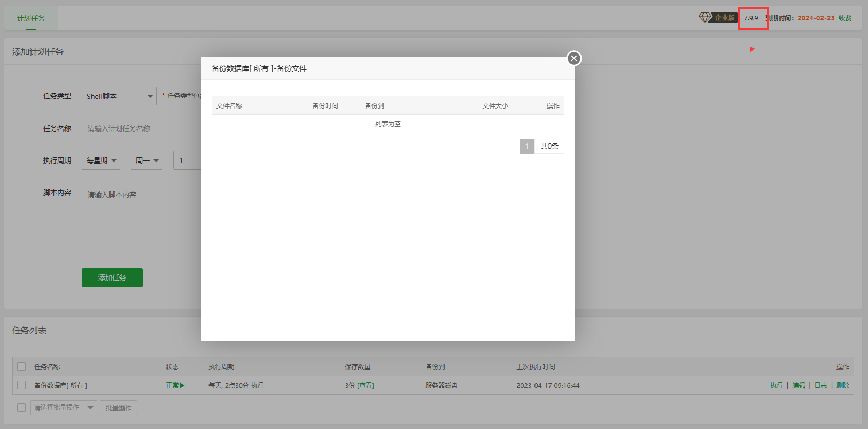Click the 编辑 link in the task row

point(799,385)
